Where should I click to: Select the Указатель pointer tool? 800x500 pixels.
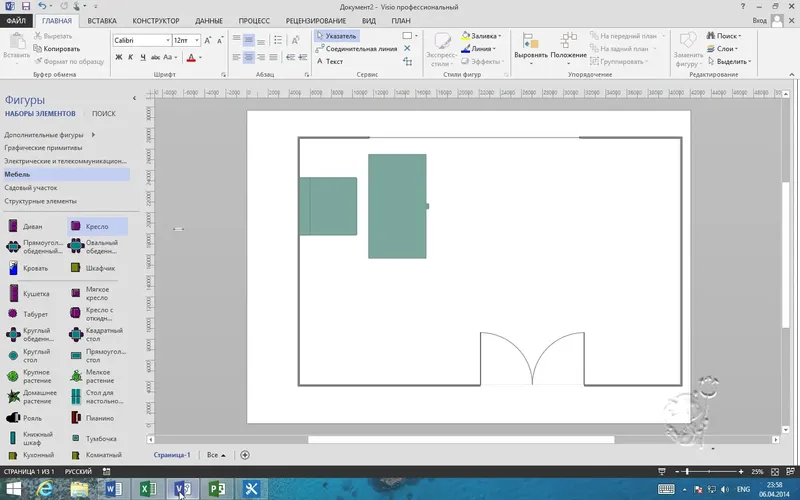pos(336,35)
